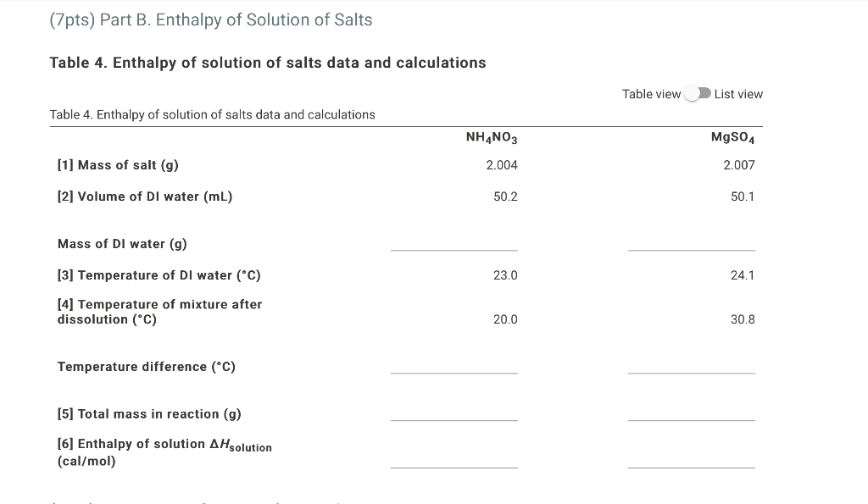Image resolution: width=868 pixels, height=504 pixels.
Task: Click the Temperature difference blank under NH4NO3
Action: point(453,371)
